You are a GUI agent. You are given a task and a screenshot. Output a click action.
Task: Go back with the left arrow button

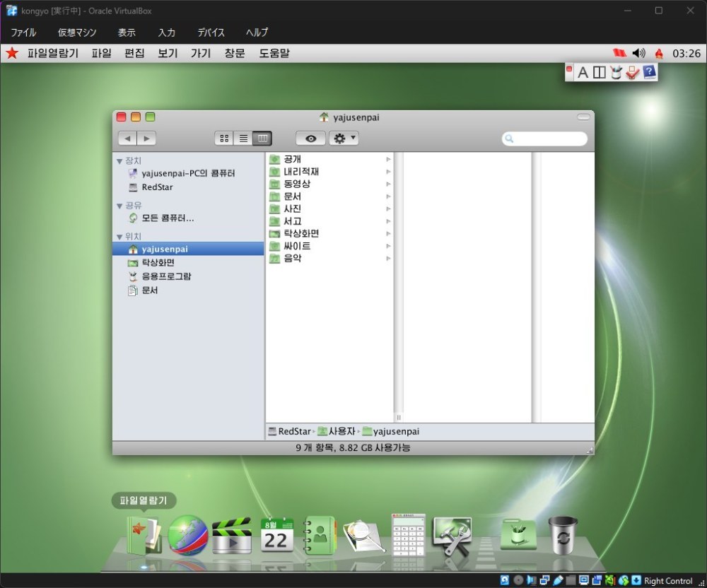coord(127,139)
